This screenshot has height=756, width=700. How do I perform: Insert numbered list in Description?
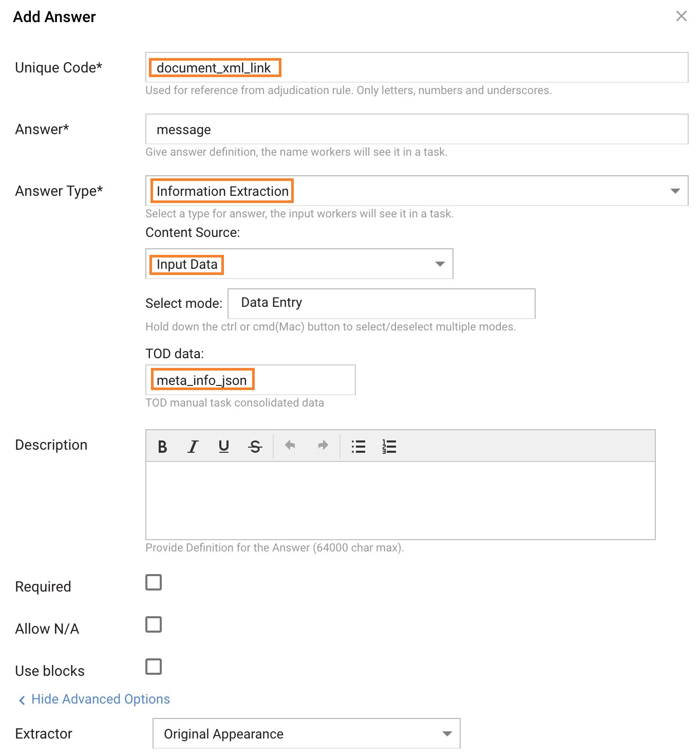pos(389,446)
